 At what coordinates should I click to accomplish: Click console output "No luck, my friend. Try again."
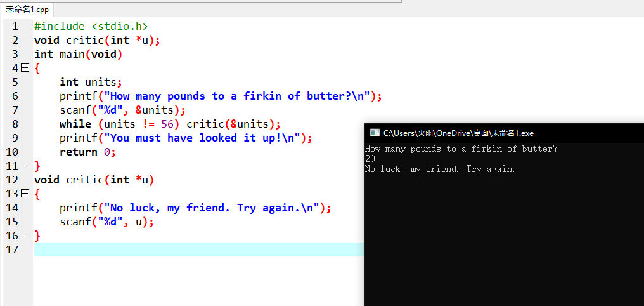(440, 169)
